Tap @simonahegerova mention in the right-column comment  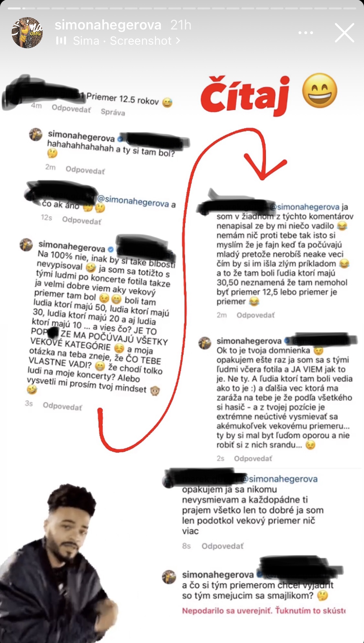click(304, 207)
